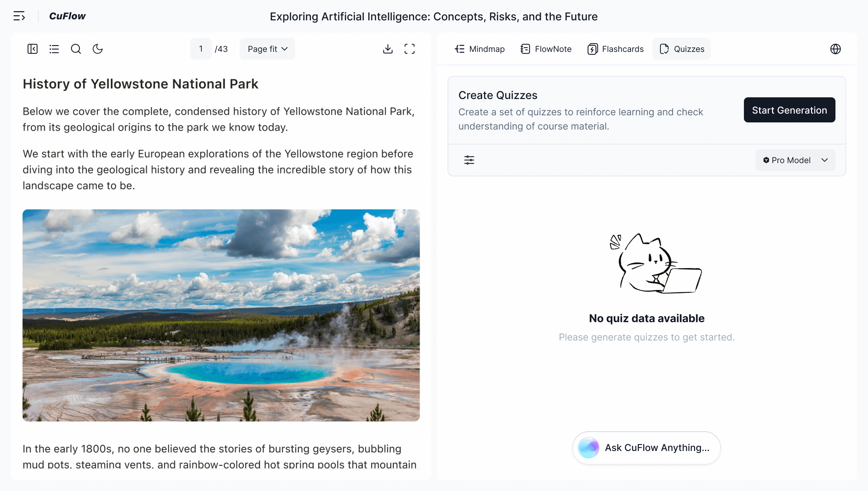The width and height of the screenshot is (868, 491).
Task: Click the CuFlow logo
Action: point(67,16)
